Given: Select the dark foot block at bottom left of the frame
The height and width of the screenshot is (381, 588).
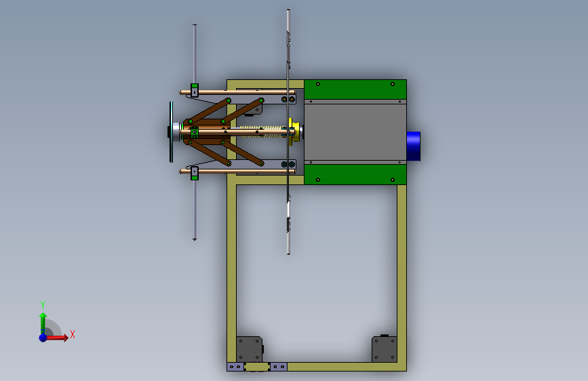Looking at the screenshot, I should coord(249,349).
